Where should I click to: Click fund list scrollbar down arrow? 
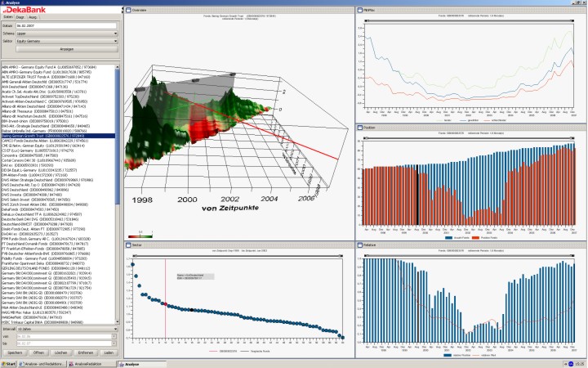click(x=118, y=322)
